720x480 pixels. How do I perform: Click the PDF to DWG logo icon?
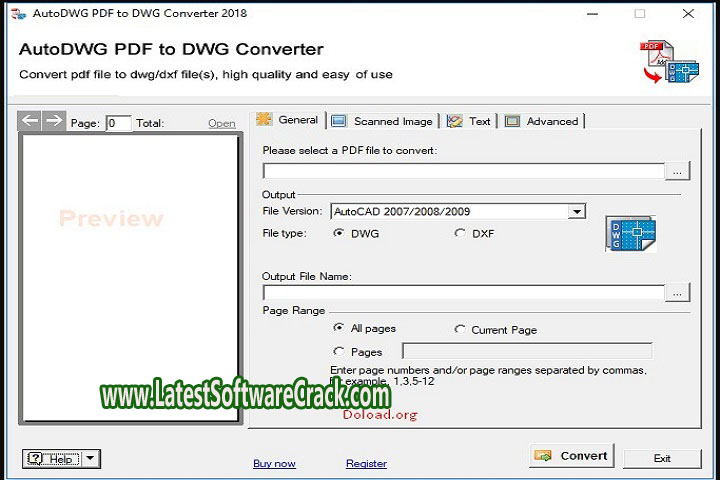pos(669,62)
